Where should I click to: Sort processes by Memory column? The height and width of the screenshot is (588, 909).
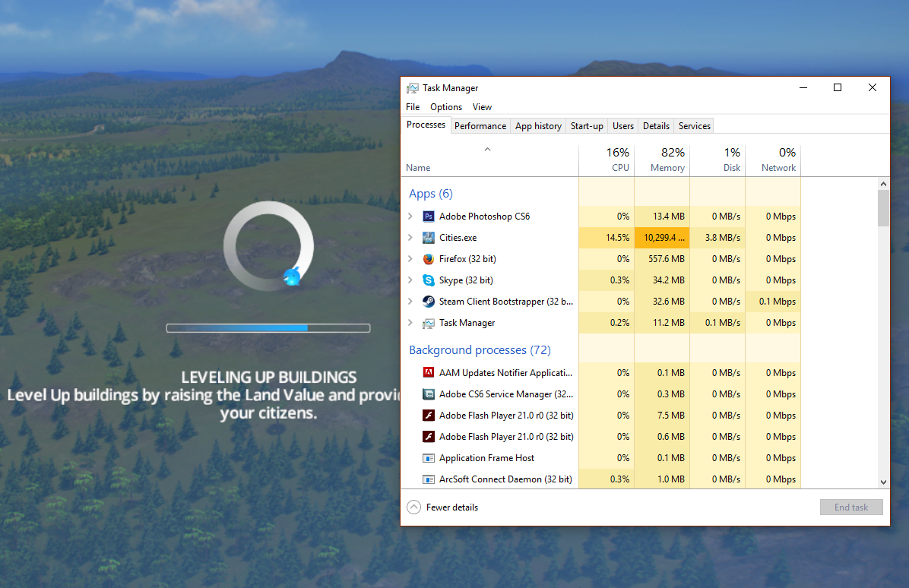coord(662,160)
